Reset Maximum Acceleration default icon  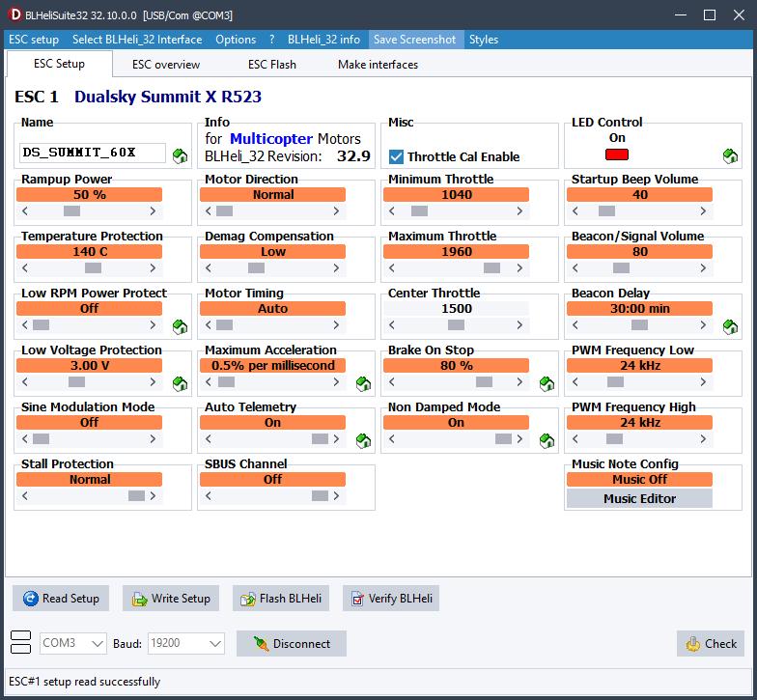pyautogui.click(x=363, y=384)
